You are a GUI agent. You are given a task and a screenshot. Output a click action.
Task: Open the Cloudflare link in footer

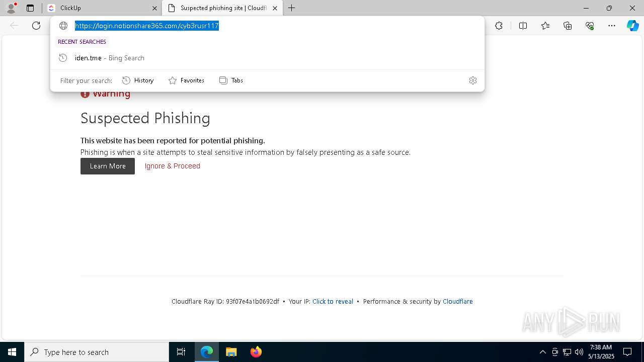coord(458,301)
